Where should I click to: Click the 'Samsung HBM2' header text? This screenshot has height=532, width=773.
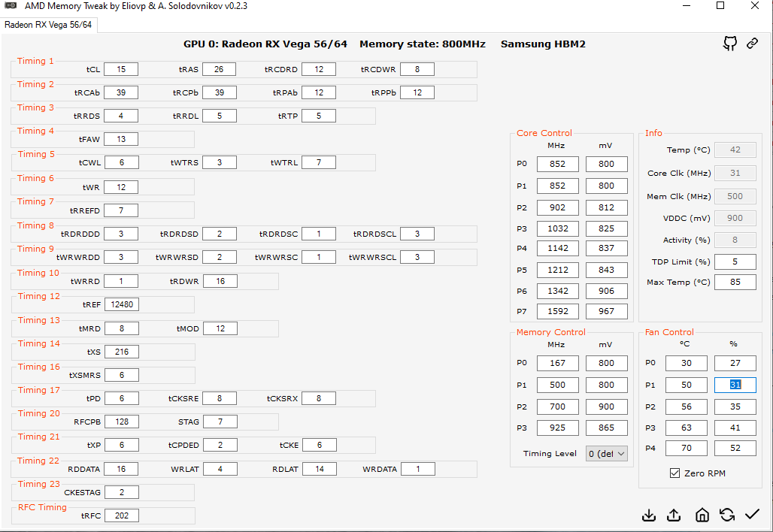543,44
